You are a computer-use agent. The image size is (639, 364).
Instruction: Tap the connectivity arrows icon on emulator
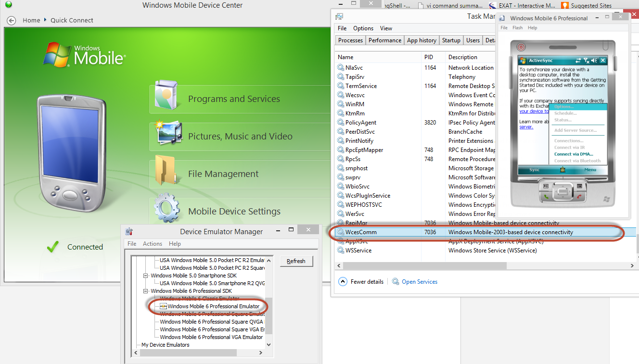click(578, 61)
